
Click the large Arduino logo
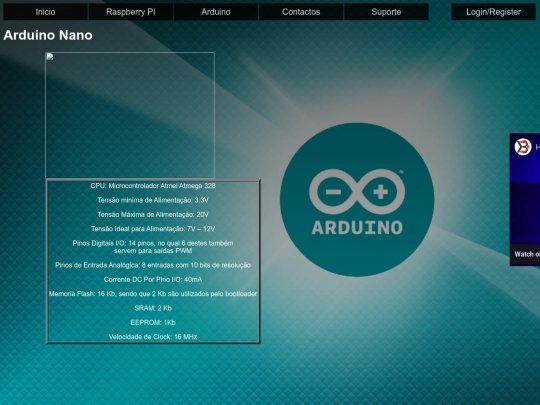pyautogui.click(x=357, y=199)
